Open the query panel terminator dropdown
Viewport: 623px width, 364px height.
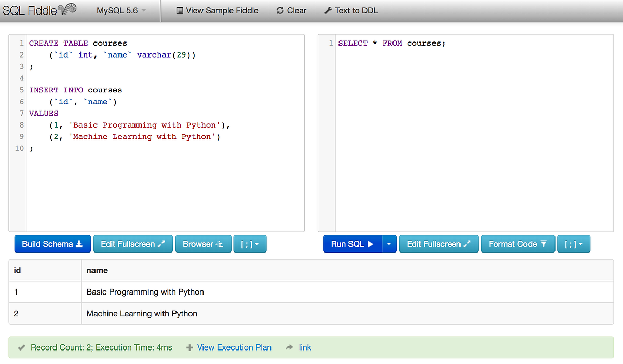click(x=574, y=244)
